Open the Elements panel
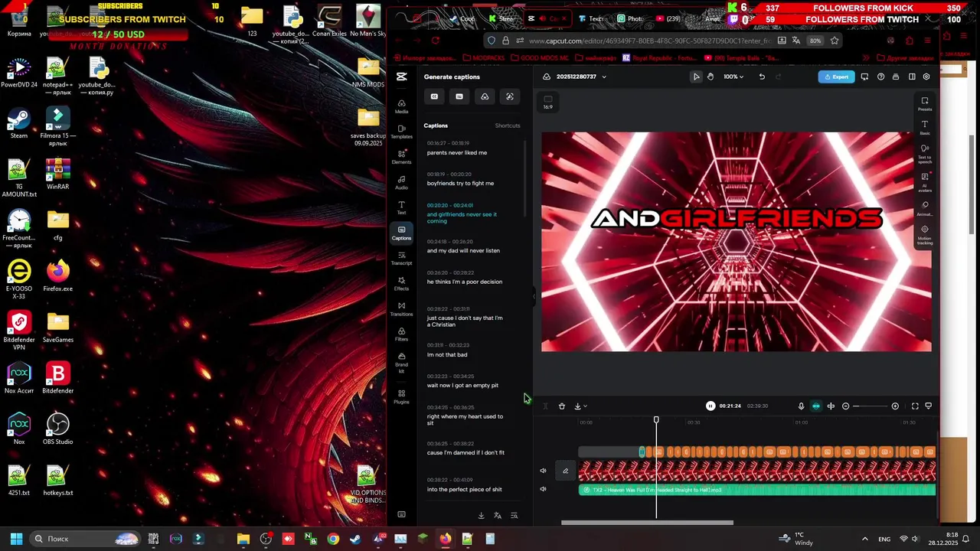 pyautogui.click(x=401, y=157)
